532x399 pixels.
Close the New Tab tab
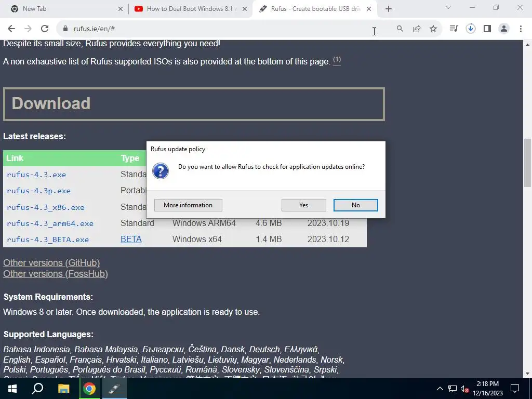[121, 9]
